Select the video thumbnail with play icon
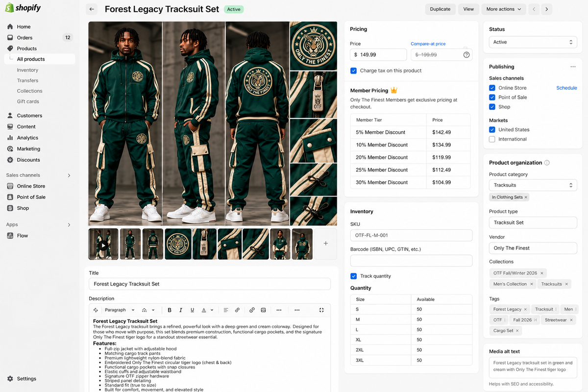Image resolution: width=588 pixels, height=392 pixels. [x=103, y=244]
